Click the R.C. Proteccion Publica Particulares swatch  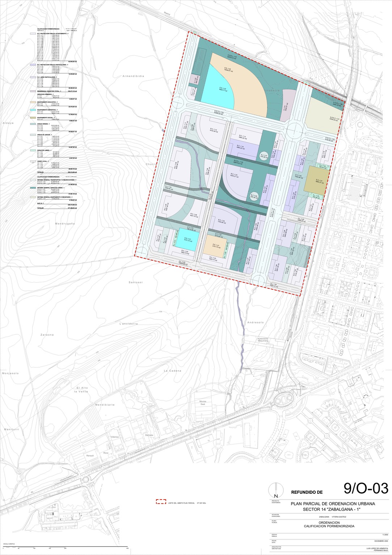click(x=33, y=65)
